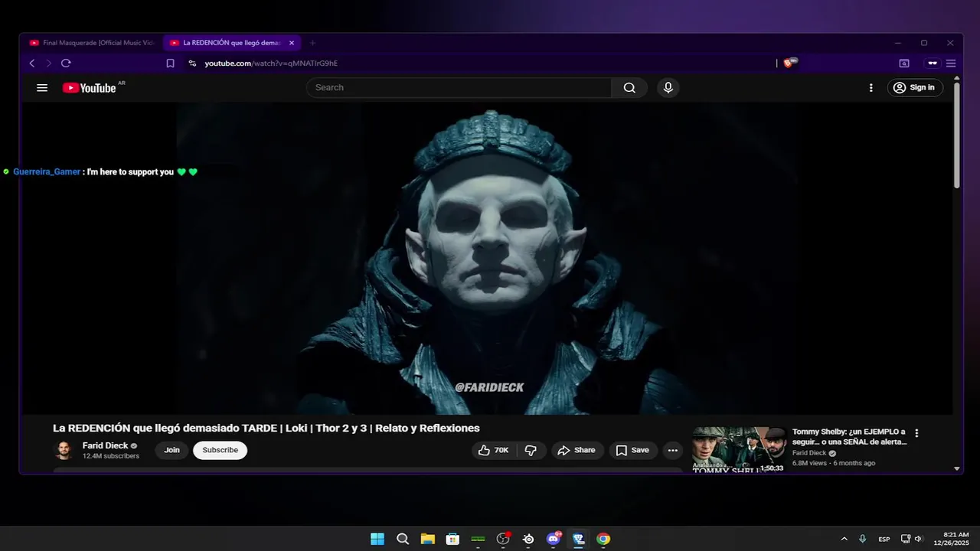The height and width of the screenshot is (551, 980).
Task: Open options menu for Tommy Shelby video
Action: (916, 433)
